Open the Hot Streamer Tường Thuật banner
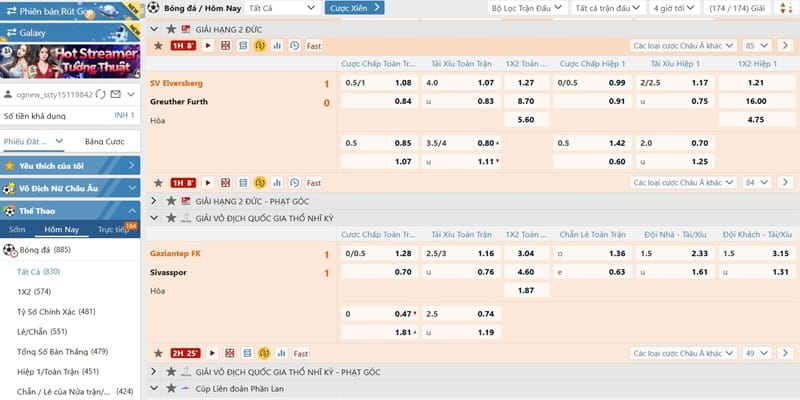800x400 pixels. point(70,61)
